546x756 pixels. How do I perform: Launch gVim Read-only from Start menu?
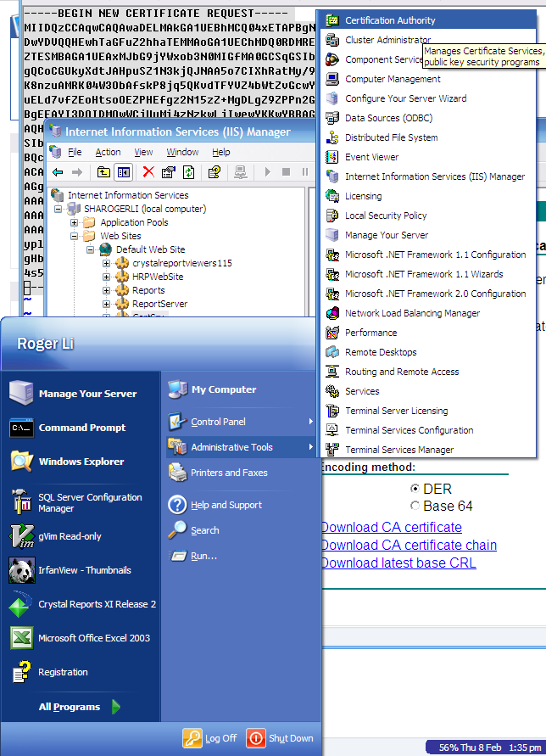[x=66, y=536]
